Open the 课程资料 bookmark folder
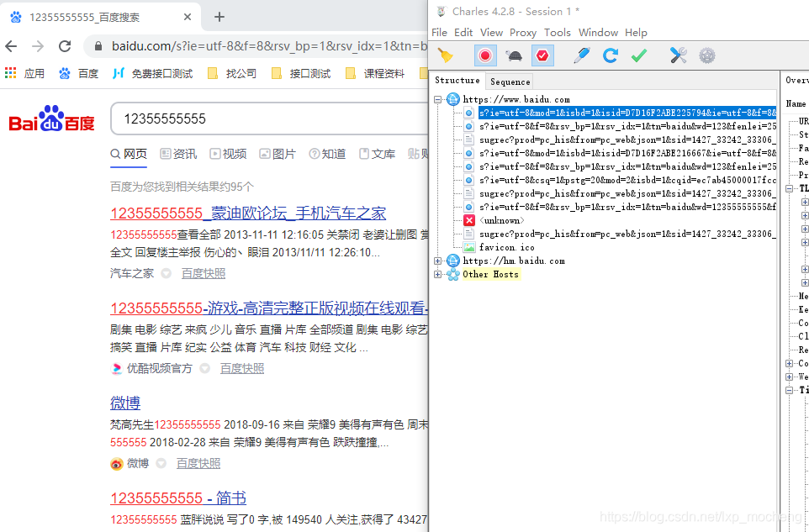 375,73
